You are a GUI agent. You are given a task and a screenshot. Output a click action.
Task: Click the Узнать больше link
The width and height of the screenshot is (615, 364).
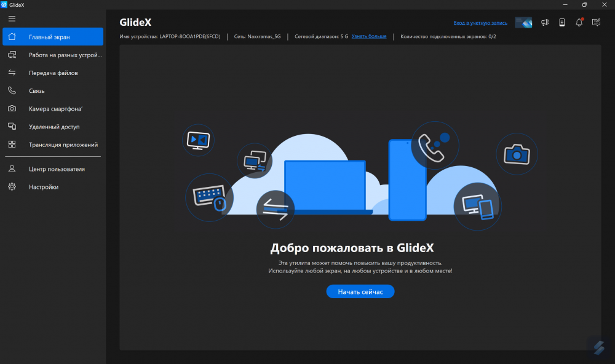(368, 36)
